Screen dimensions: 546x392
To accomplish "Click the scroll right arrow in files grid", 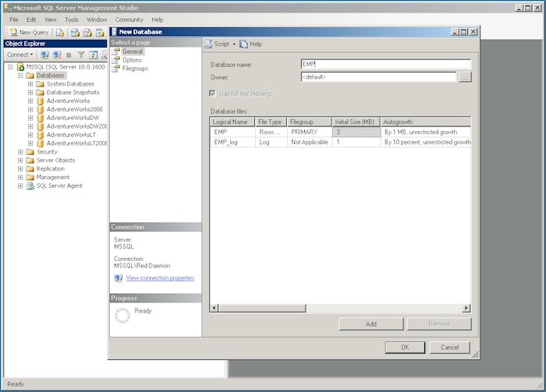I will pyautogui.click(x=466, y=308).
